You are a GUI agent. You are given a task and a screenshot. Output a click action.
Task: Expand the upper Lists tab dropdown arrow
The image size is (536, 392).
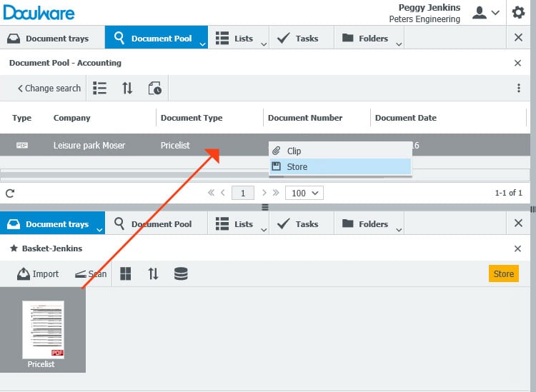[x=264, y=44]
